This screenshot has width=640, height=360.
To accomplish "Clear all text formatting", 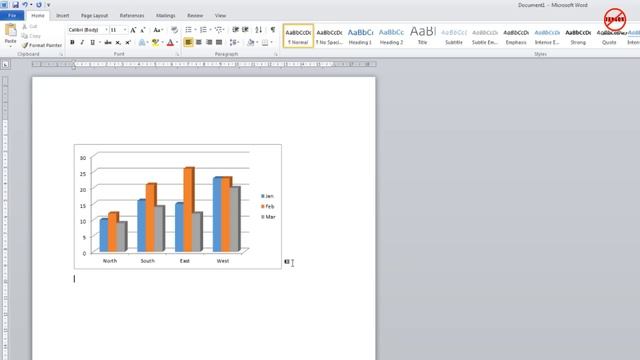I will [174, 30].
